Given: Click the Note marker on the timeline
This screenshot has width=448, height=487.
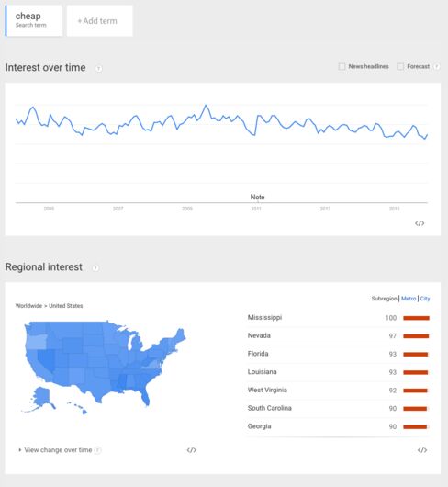Looking at the screenshot, I should tap(257, 197).
